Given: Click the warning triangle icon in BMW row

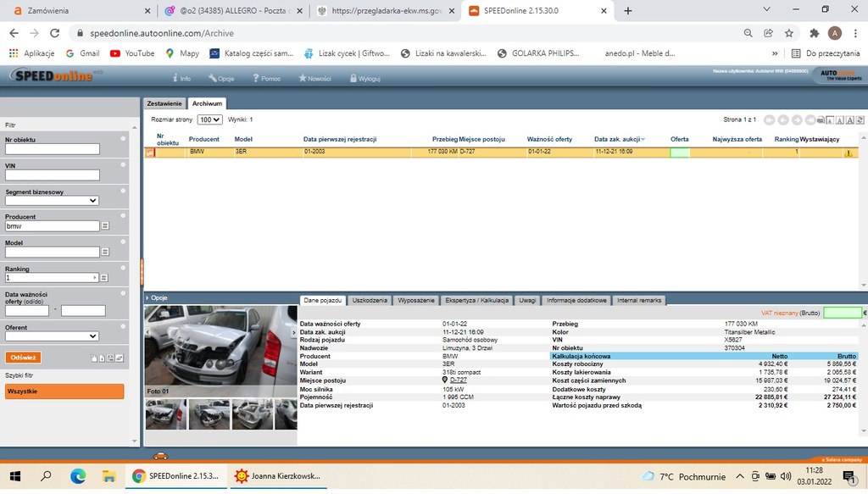Looking at the screenshot, I should tap(848, 153).
